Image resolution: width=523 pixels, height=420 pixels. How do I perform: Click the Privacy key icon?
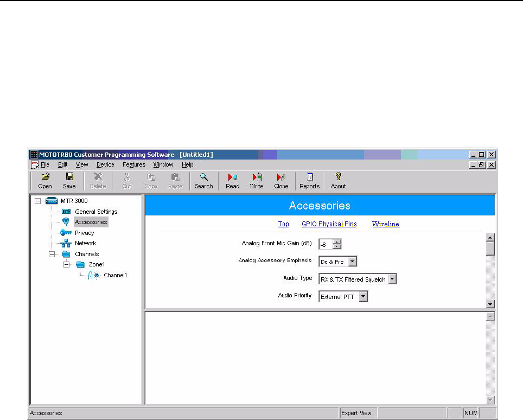point(66,232)
